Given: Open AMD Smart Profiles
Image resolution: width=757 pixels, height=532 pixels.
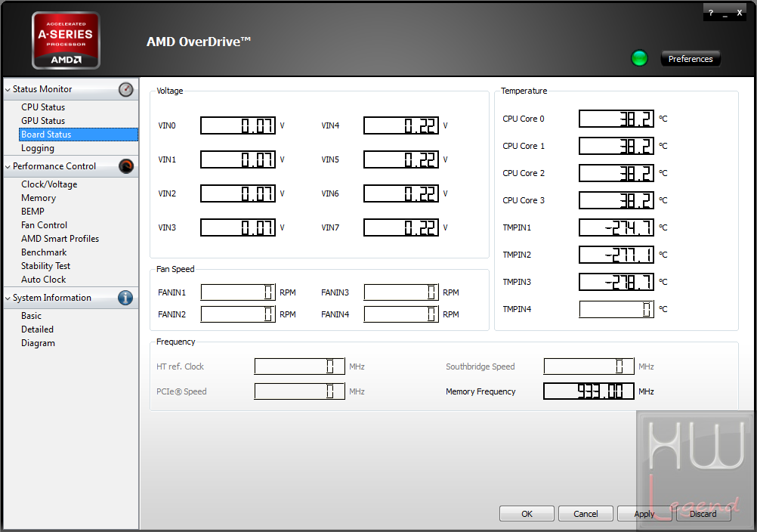Looking at the screenshot, I should 60,239.
